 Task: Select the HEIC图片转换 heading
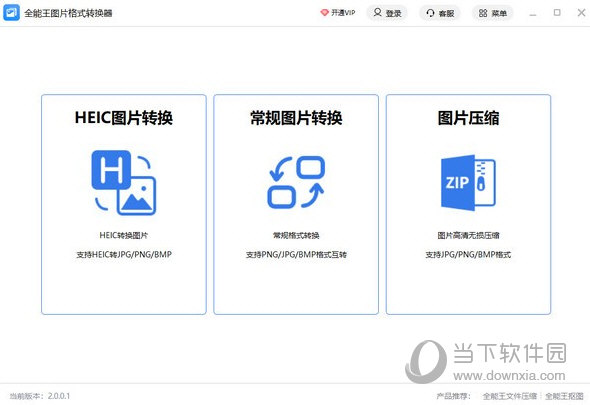[x=124, y=118]
